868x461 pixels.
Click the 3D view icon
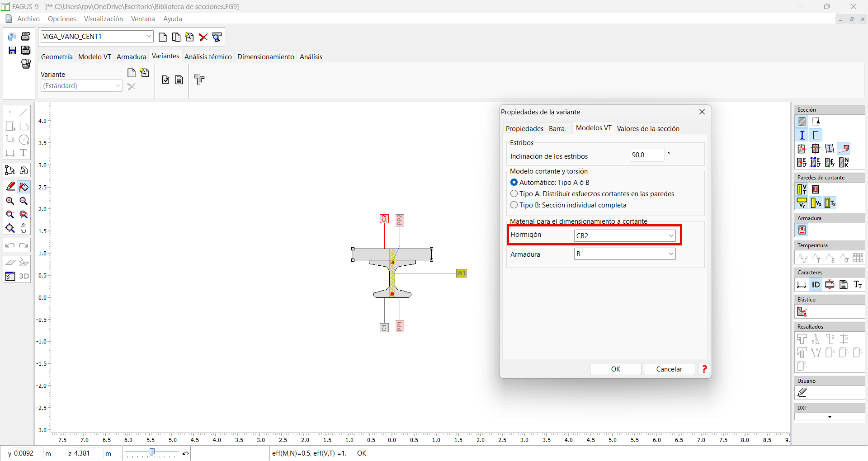tap(24, 276)
